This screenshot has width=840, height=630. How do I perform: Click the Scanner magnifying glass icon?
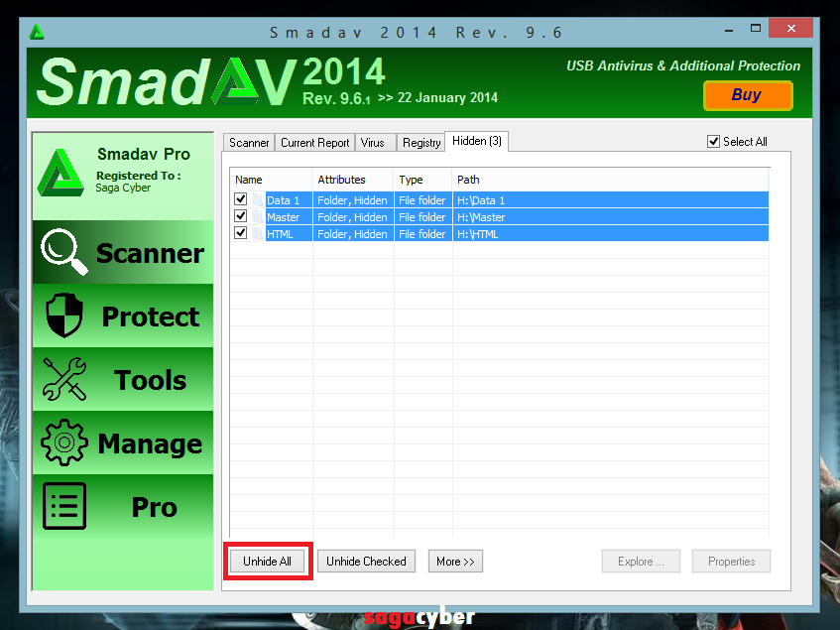64,252
